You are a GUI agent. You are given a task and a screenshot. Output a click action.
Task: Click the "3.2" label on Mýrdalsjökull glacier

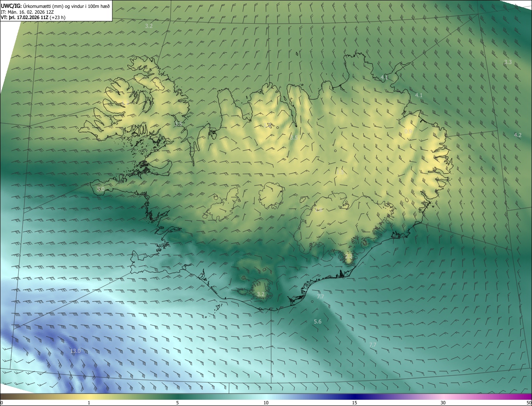(x=261, y=294)
